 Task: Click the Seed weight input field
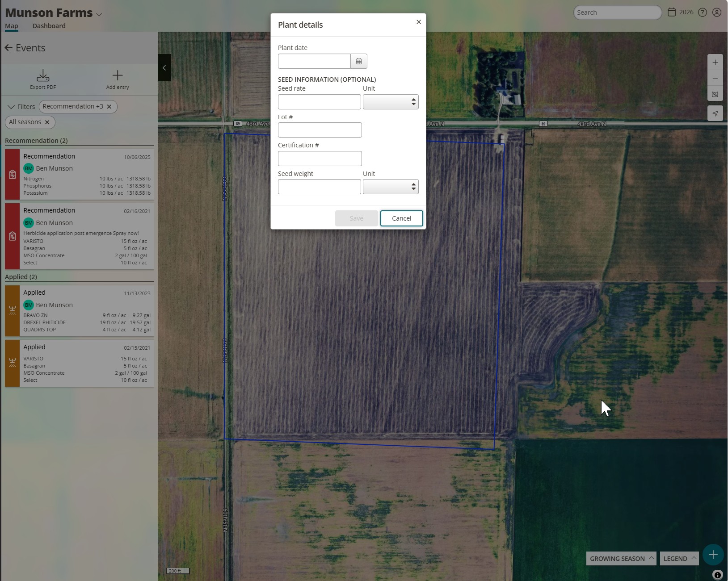pos(319,187)
